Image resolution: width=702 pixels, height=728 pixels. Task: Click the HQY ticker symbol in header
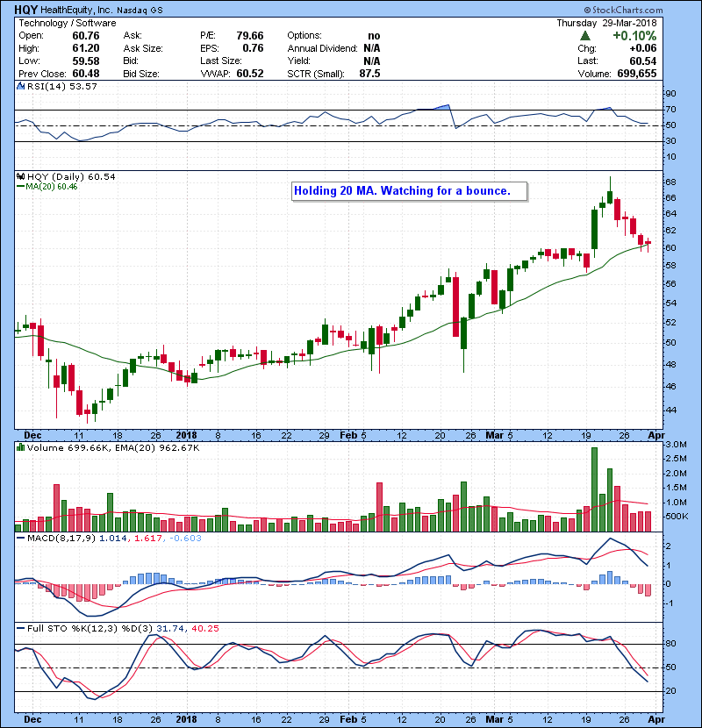click(x=25, y=9)
